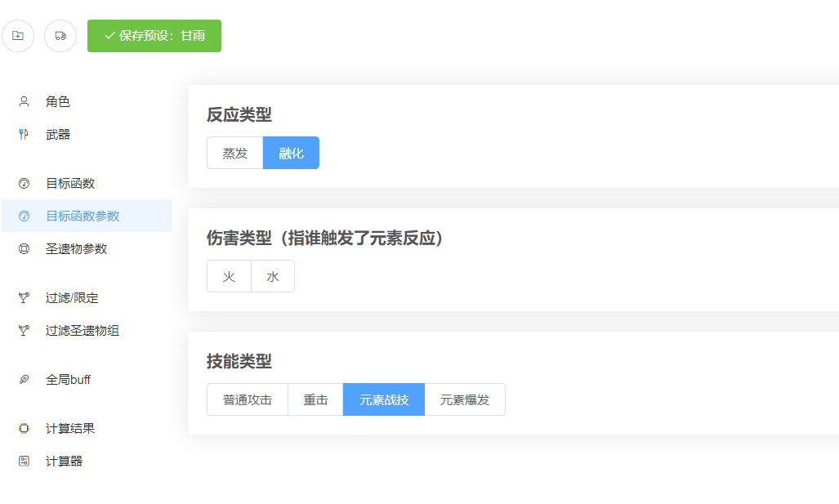Click the 武器 weapon icon in sidebar
This screenshot has height=504, width=839.
click(x=23, y=134)
